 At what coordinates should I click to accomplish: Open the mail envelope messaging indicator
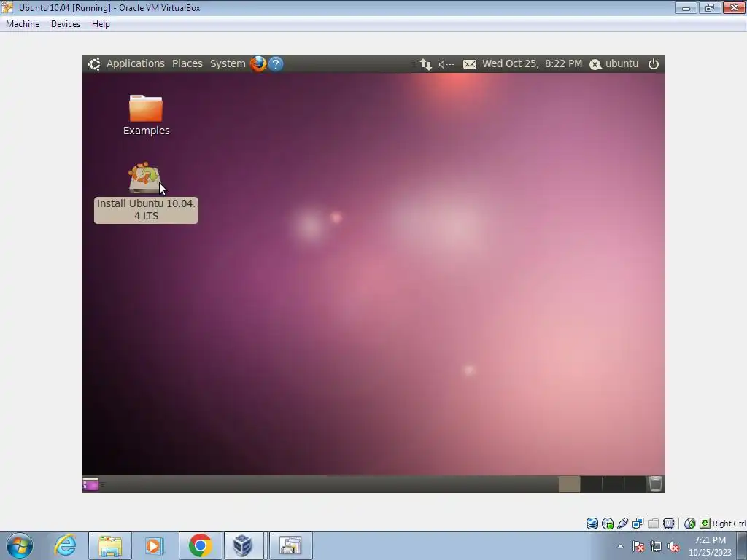coord(469,64)
